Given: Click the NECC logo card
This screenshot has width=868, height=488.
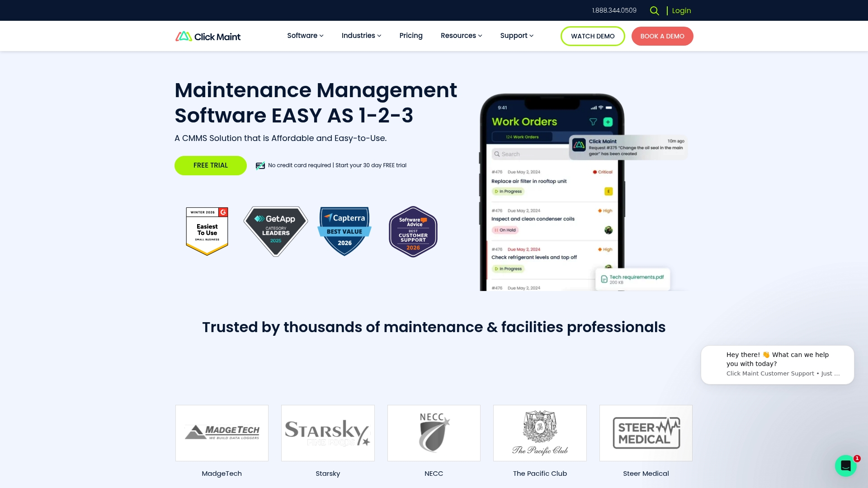Looking at the screenshot, I should click(434, 433).
